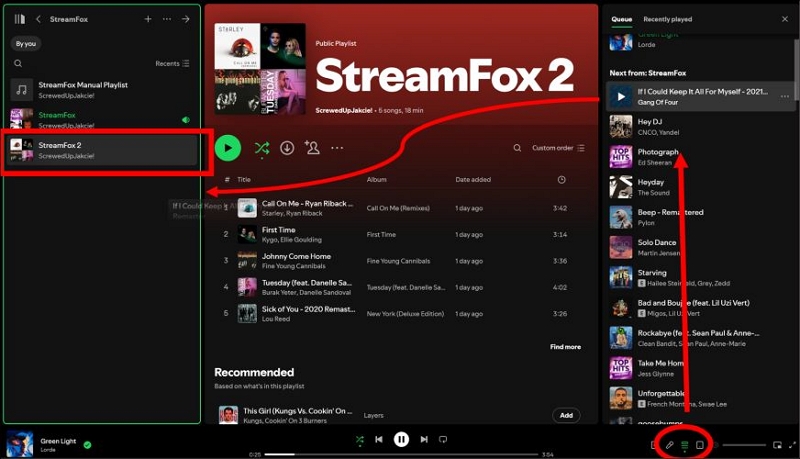Search in Your Library

18,63
